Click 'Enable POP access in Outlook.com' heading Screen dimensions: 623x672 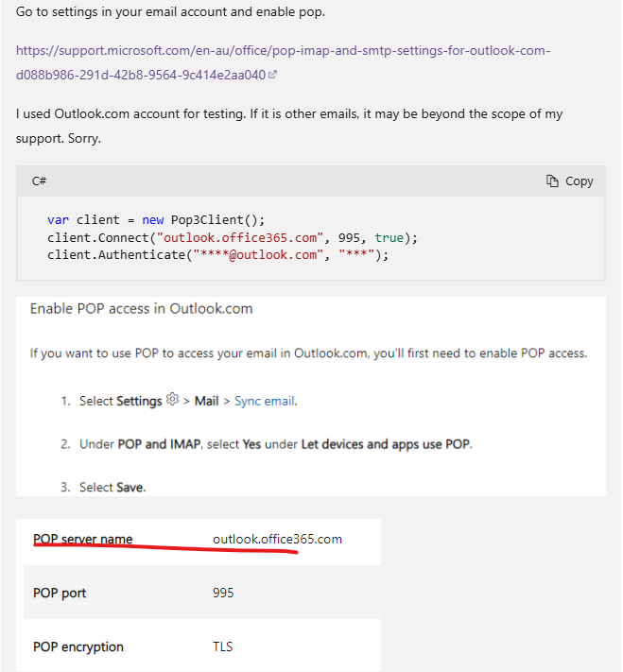point(142,308)
